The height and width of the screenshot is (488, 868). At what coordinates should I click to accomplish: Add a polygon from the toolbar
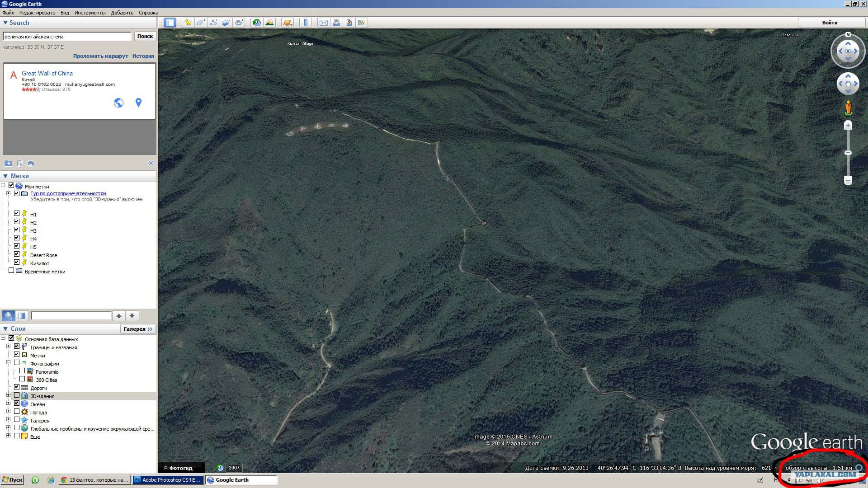(x=201, y=23)
